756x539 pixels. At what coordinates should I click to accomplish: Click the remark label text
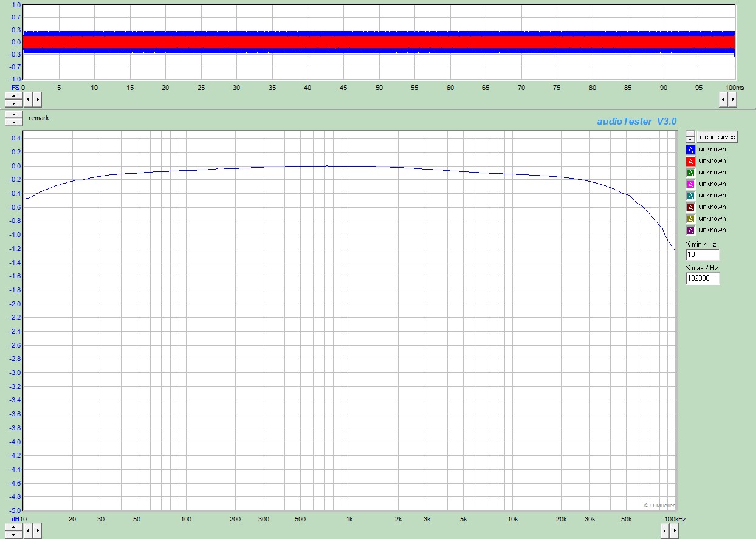click(x=39, y=118)
